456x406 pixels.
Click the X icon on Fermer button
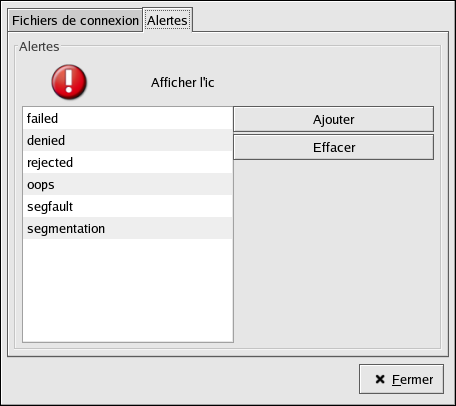point(380,379)
